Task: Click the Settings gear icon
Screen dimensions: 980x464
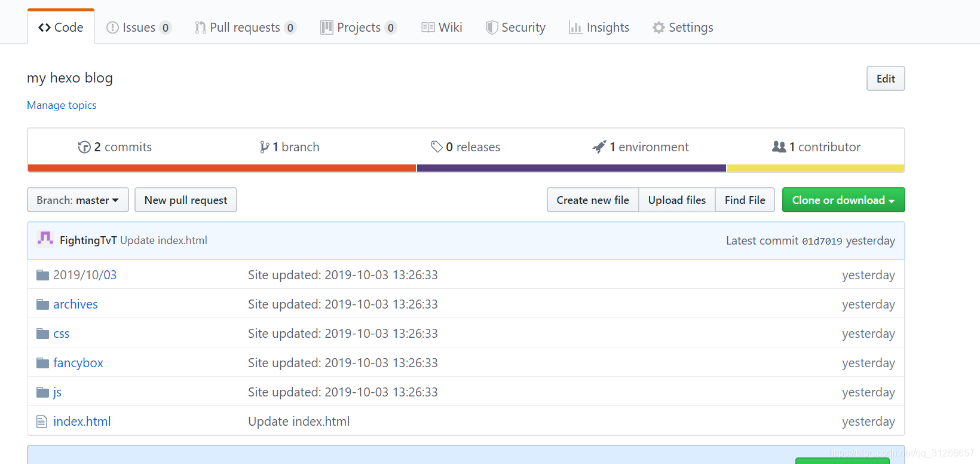Action: pyautogui.click(x=659, y=28)
